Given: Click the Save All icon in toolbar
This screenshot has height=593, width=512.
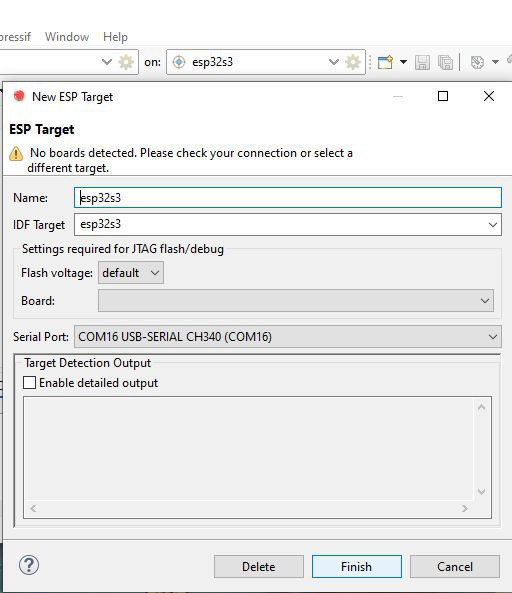Looking at the screenshot, I should [x=445, y=62].
